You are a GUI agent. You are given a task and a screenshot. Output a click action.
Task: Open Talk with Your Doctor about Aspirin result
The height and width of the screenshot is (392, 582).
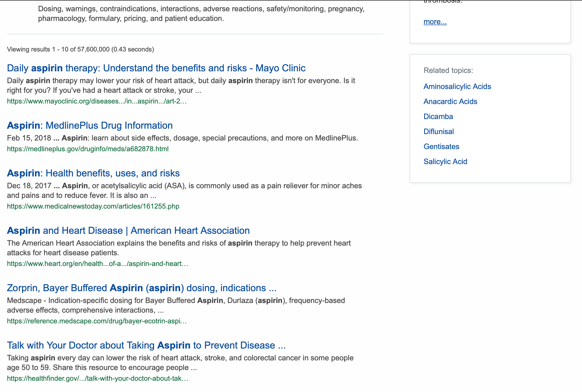146,345
